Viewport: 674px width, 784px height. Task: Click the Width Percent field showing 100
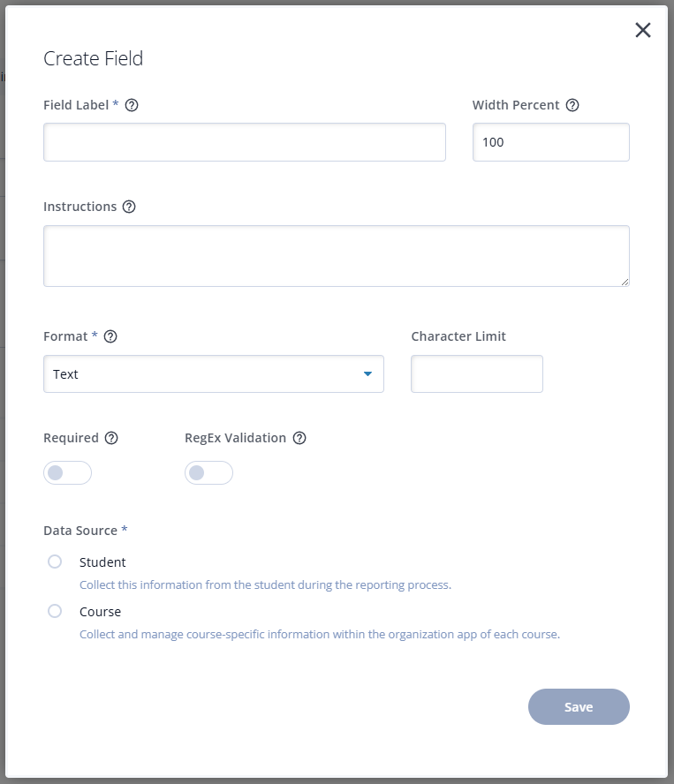point(551,142)
